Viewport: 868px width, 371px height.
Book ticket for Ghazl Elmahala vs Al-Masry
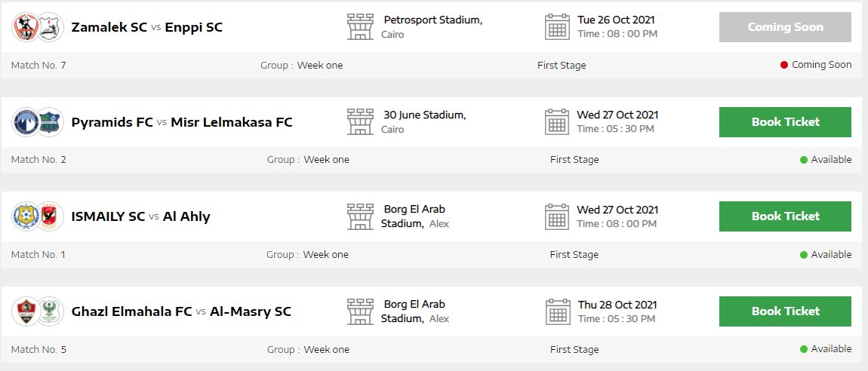pos(785,311)
